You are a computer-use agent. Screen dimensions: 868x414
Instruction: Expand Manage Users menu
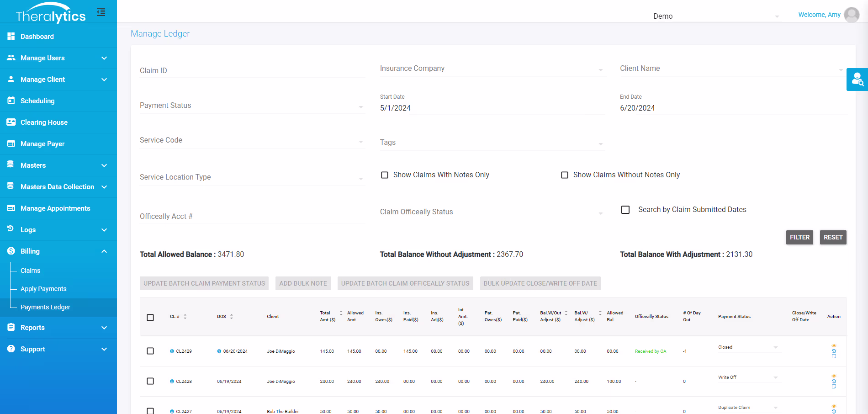pyautogui.click(x=58, y=58)
